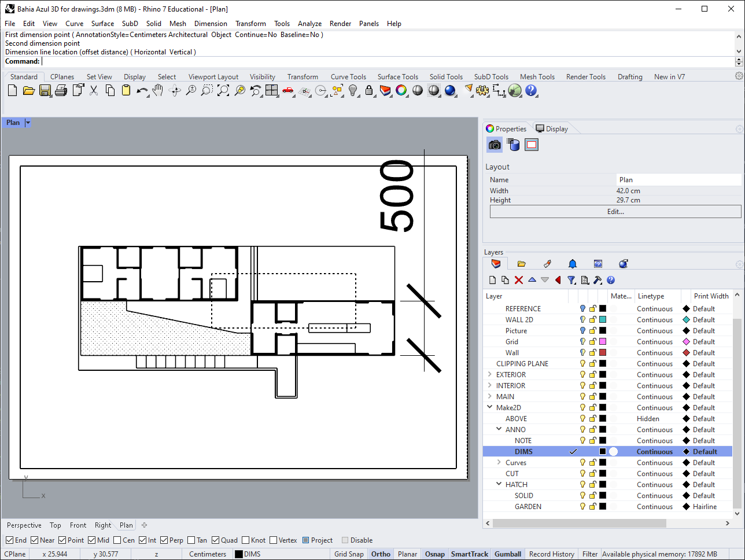Screen dimensions: 745x560
Task: Click the Edit... button in Layout properties
Action: pos(615,212)
